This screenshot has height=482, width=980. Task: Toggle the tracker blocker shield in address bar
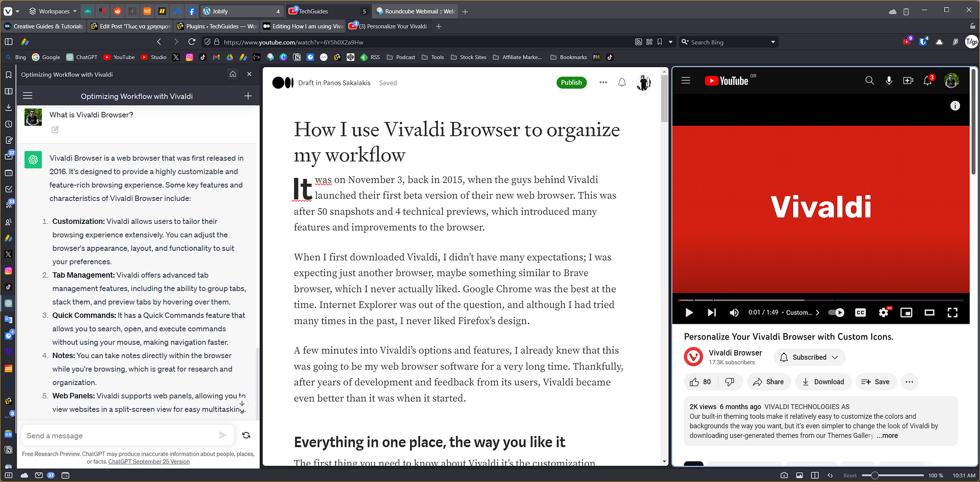pyautogui.click(x=208, y=42)
